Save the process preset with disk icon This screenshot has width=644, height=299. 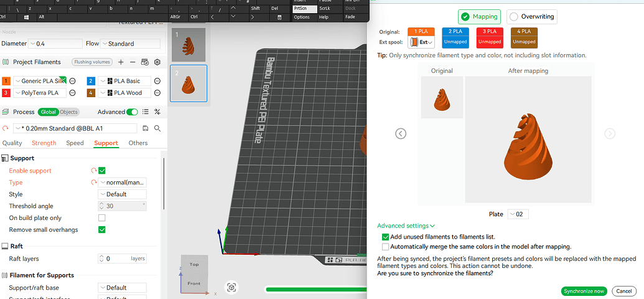146,128
